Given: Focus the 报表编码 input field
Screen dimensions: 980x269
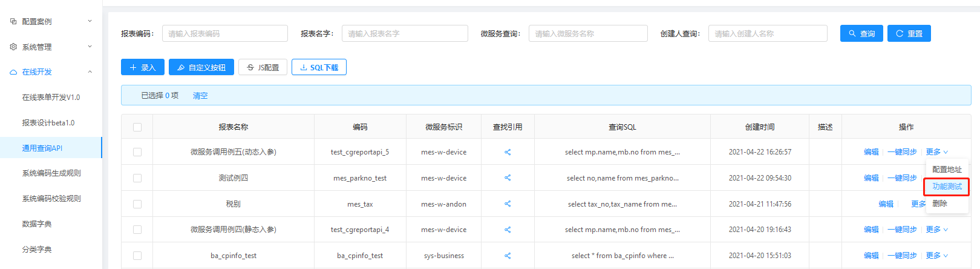Looking at the screenshot, I should (225, 33).
